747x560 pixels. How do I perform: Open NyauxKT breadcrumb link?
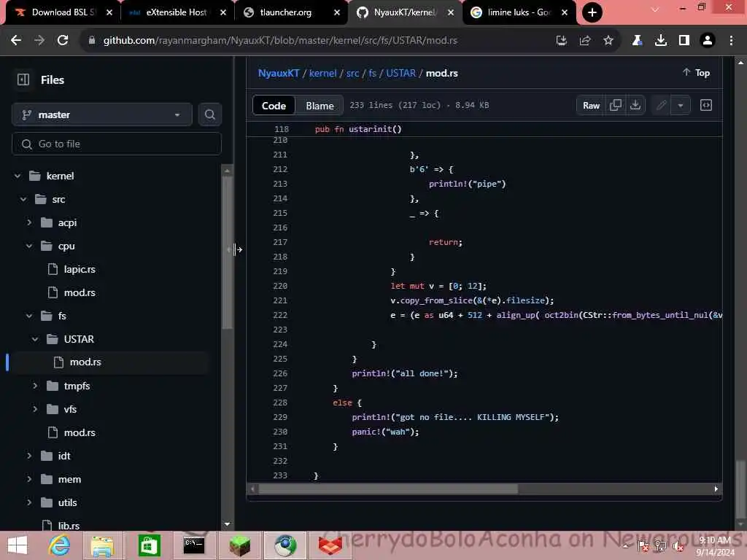coord(279,73)
